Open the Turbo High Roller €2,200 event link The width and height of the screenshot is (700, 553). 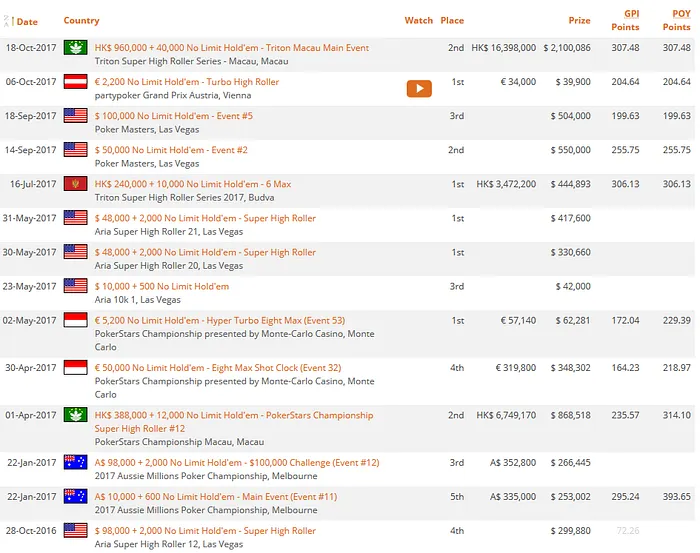click(186, 82)
